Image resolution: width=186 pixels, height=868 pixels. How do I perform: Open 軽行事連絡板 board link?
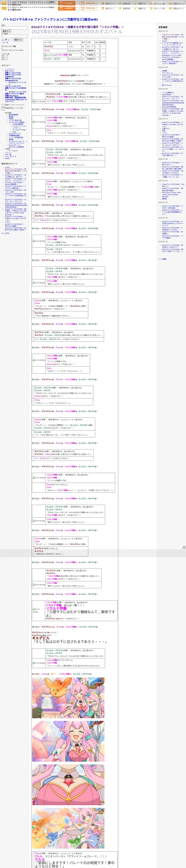13,115
